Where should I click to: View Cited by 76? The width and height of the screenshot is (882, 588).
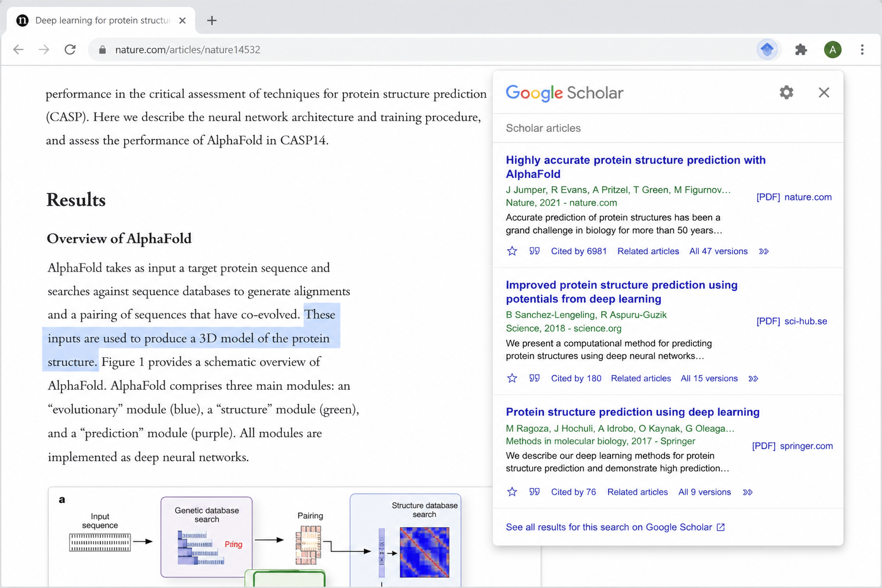573,492
